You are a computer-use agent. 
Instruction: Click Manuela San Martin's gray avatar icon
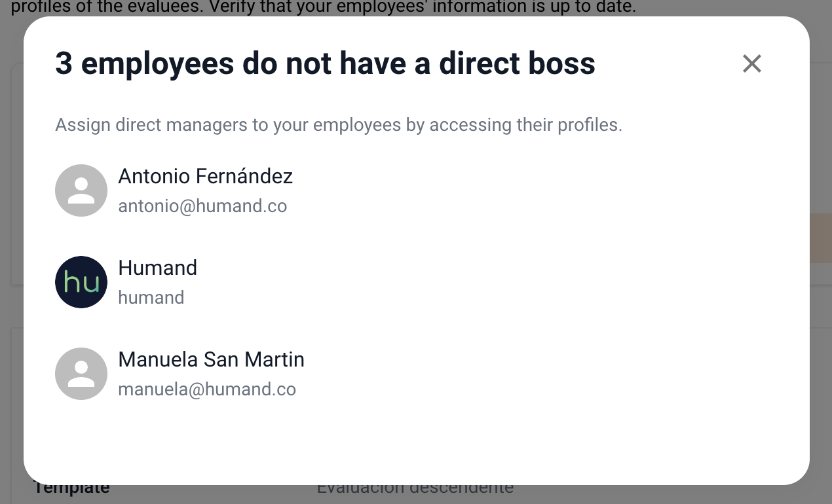pyautogui.click(x=81, y=374)
